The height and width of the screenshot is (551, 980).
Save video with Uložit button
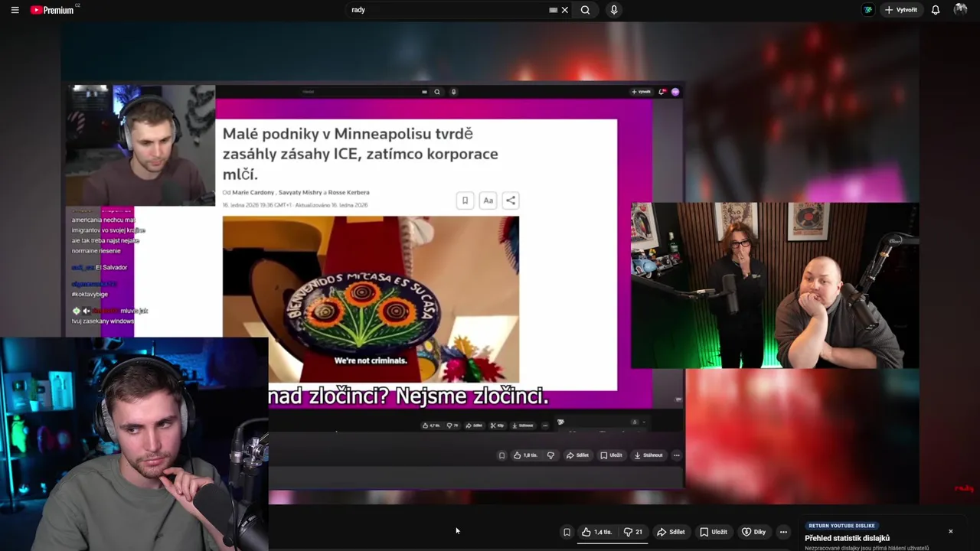(714, 532)
